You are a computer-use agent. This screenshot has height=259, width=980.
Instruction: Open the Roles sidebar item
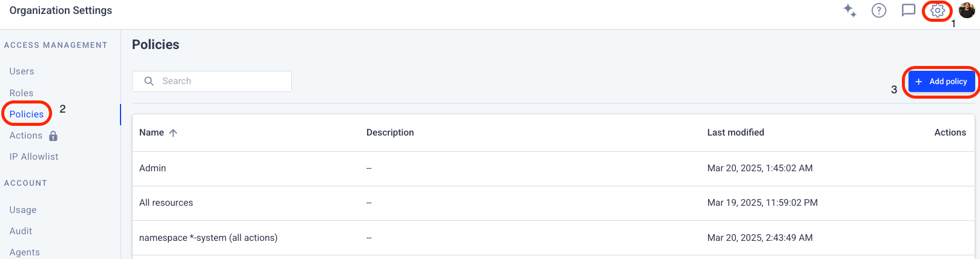[x=21, y=93]
